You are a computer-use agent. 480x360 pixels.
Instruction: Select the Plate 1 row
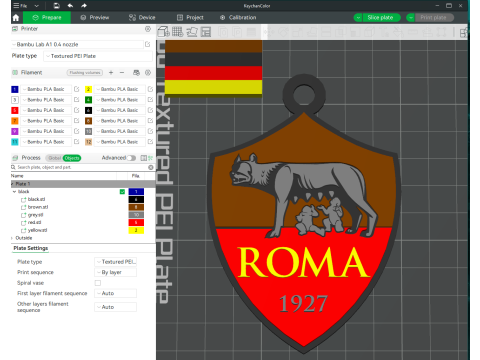coord(83,184)
